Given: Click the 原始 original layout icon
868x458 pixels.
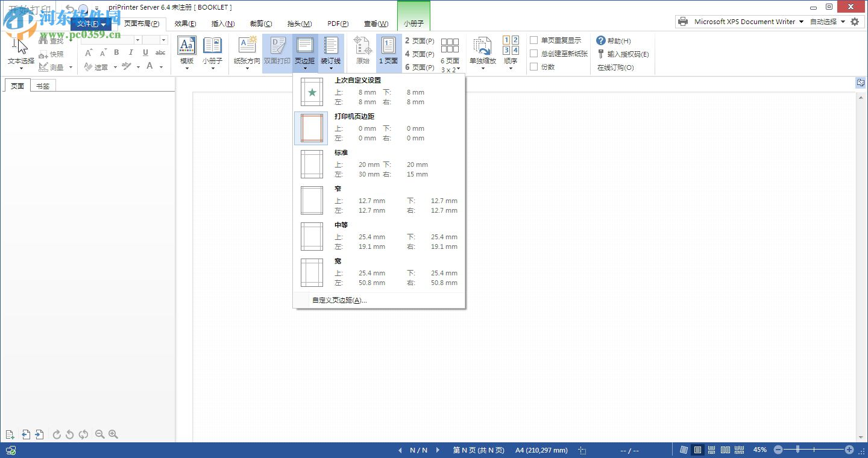Looking at the screenshot, I should (x=362, y=51).
